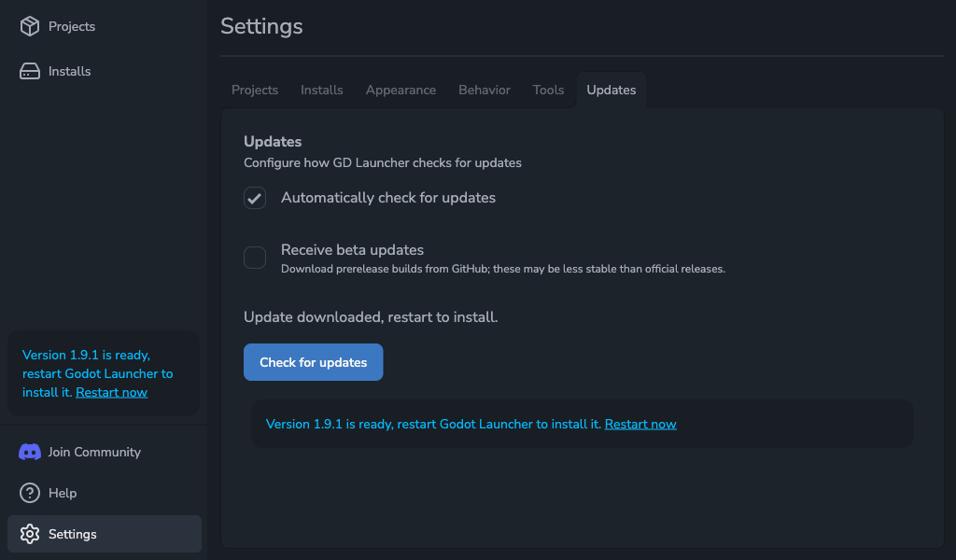Click the Settings page heading
The width and height of the screenshot is (956, 560).
261,26
